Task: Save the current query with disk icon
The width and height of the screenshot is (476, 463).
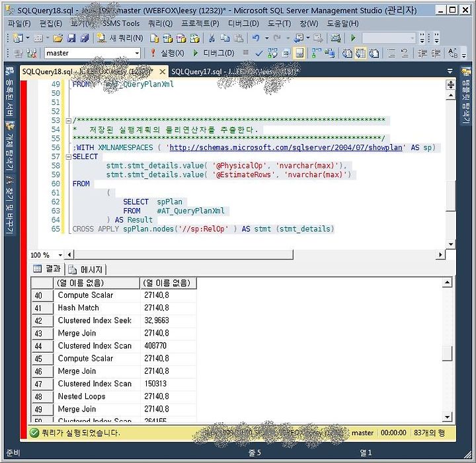Action: click(x=71, y=38)
